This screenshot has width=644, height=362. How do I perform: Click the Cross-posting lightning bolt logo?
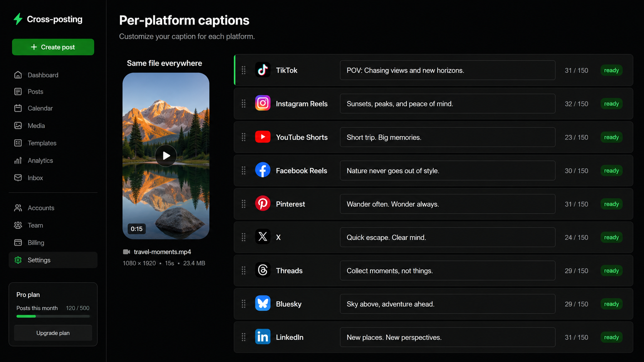click(18, 19)
